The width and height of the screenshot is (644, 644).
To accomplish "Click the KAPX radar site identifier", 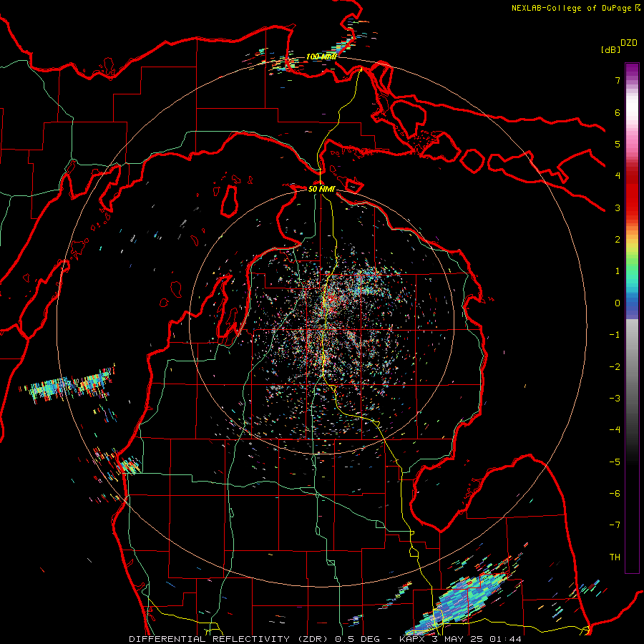I will coord(414,639).
